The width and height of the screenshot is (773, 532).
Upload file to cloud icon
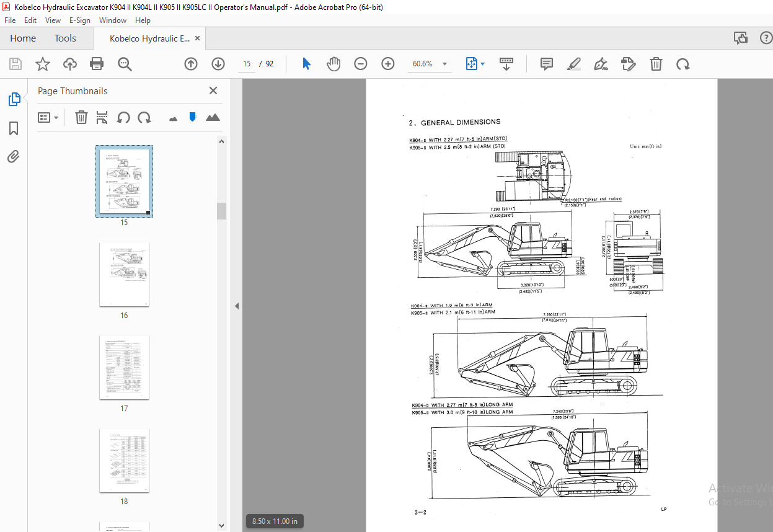[70, 64]
